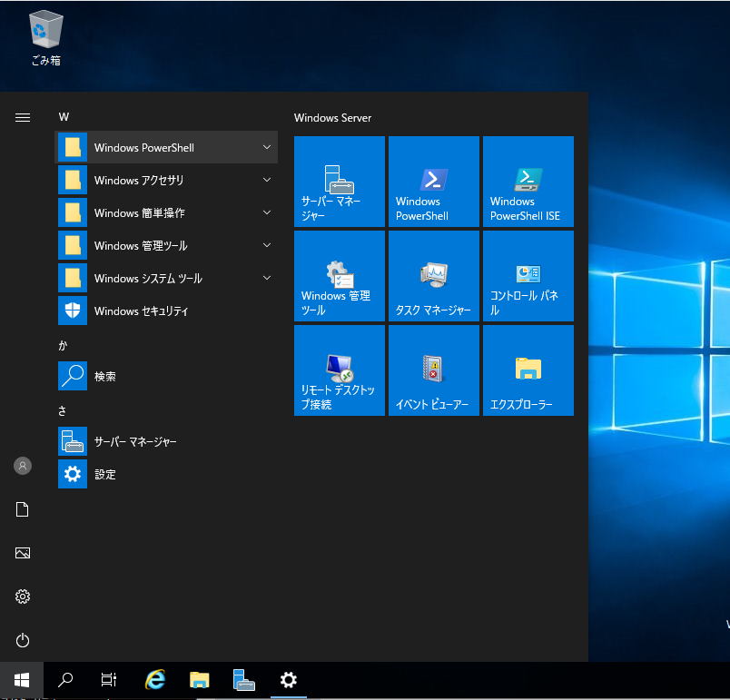
Task: Select 検索 in the app list
Action: (x=104, y=377)
